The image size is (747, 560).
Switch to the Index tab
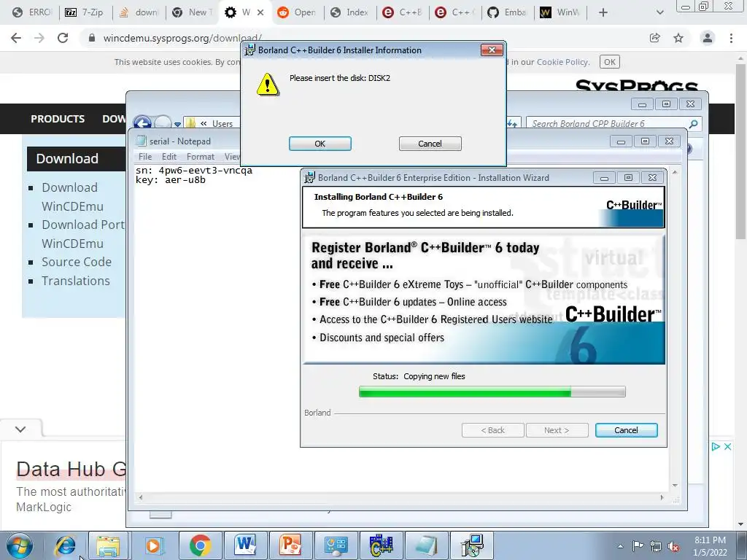pyautogui.click(x=349, y=12)
